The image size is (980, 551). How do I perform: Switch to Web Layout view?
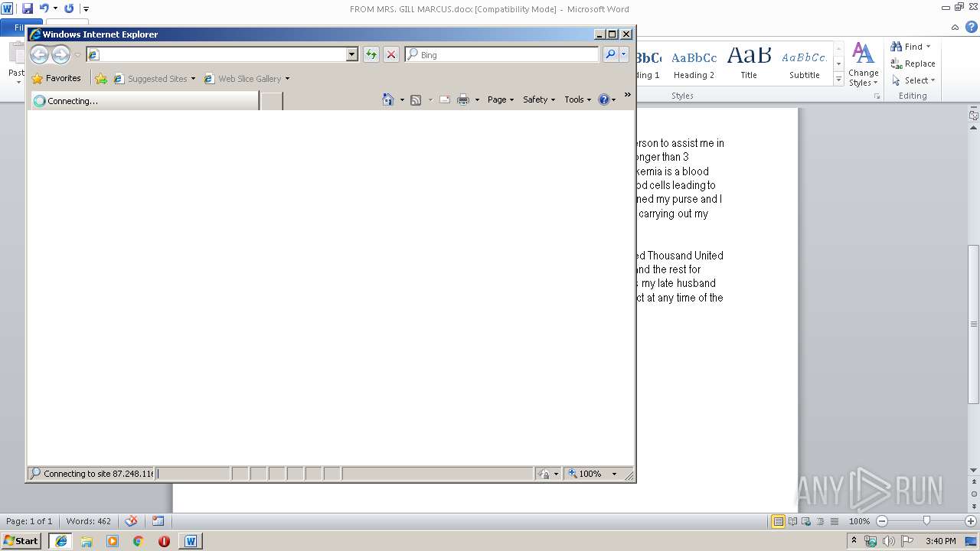[805, 521]
